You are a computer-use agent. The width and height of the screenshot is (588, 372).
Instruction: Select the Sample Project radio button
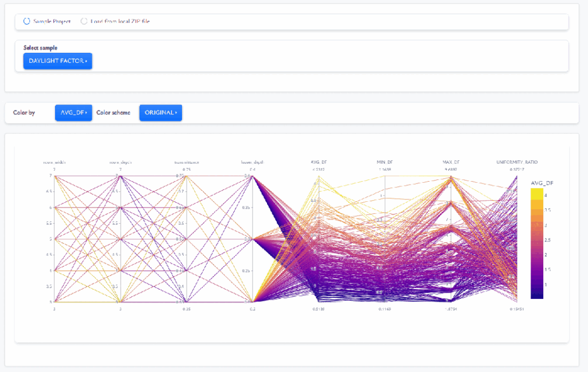(26, 21)
